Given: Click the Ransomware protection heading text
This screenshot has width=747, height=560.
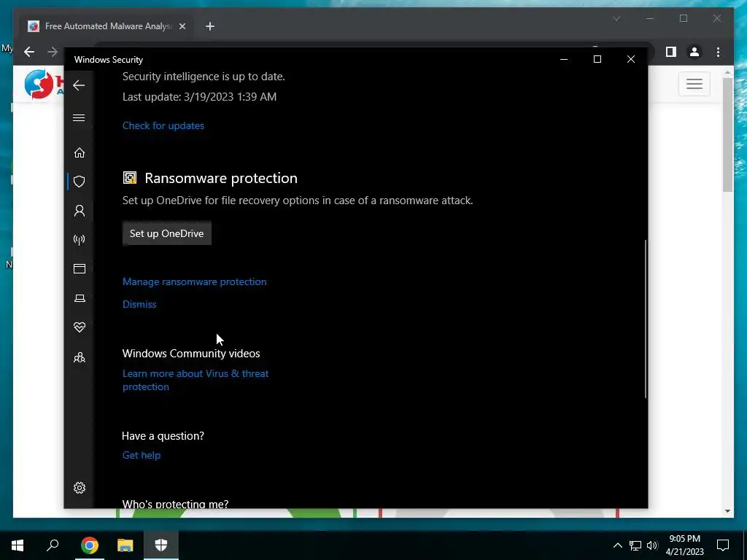Looking at the screenshot, I should (221, 178).
